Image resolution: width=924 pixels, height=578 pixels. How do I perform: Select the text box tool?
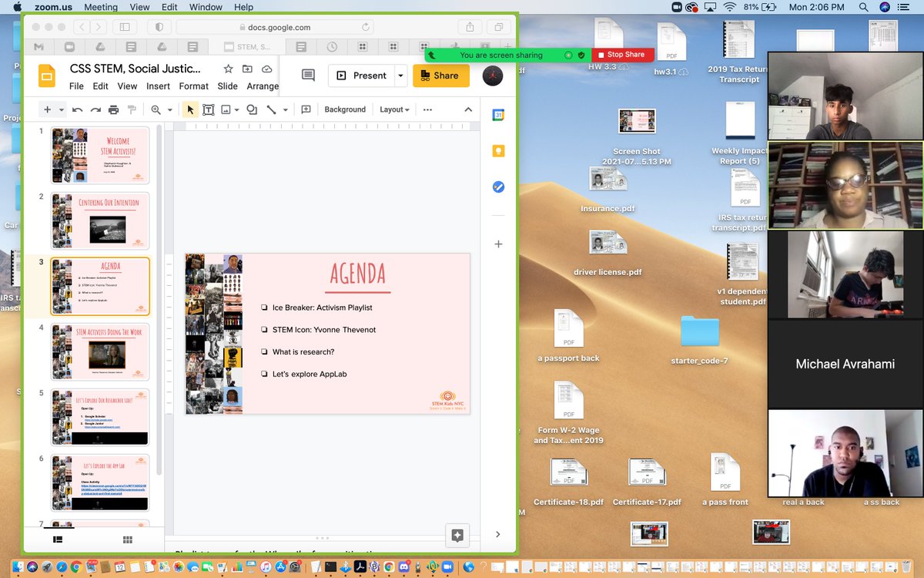(208, 109)
